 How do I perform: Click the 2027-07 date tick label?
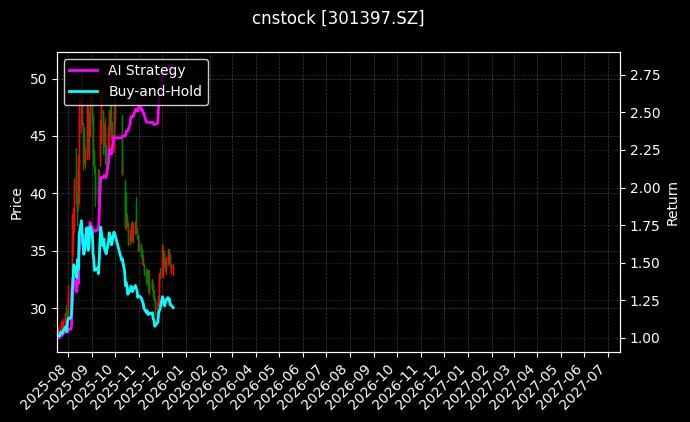(x=585, y=383)
